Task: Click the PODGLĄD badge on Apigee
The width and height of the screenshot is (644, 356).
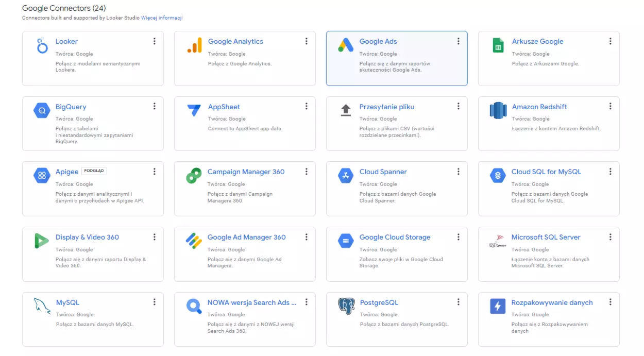Action: 94,171
